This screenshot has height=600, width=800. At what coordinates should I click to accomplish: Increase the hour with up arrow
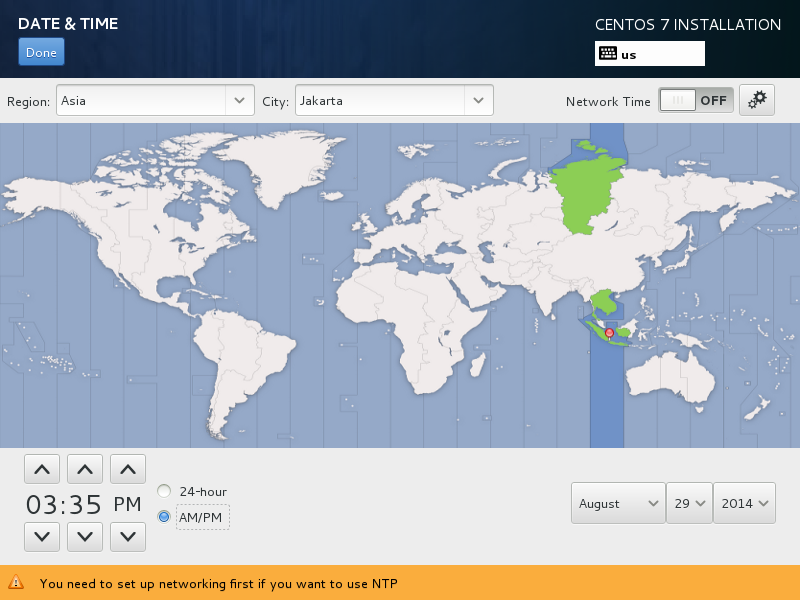coord(42,469)
